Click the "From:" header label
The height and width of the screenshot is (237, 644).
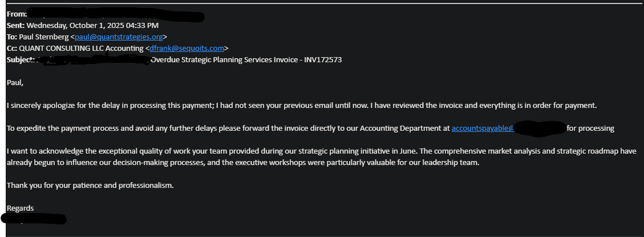click(17, 14)
